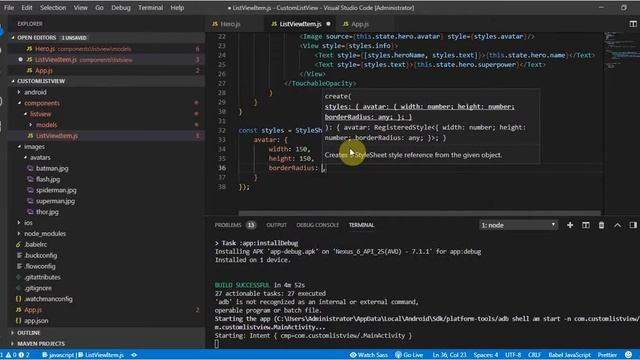Open flash.jpg image file

point(106,179)
